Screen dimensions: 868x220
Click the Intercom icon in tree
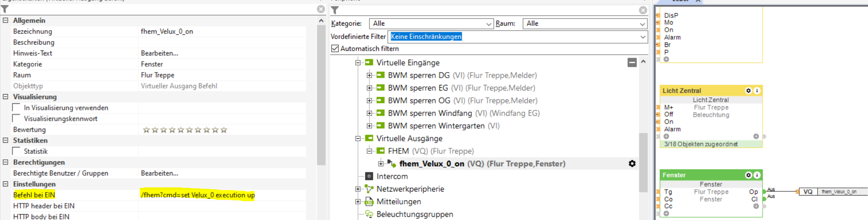(x=369, y=176)
